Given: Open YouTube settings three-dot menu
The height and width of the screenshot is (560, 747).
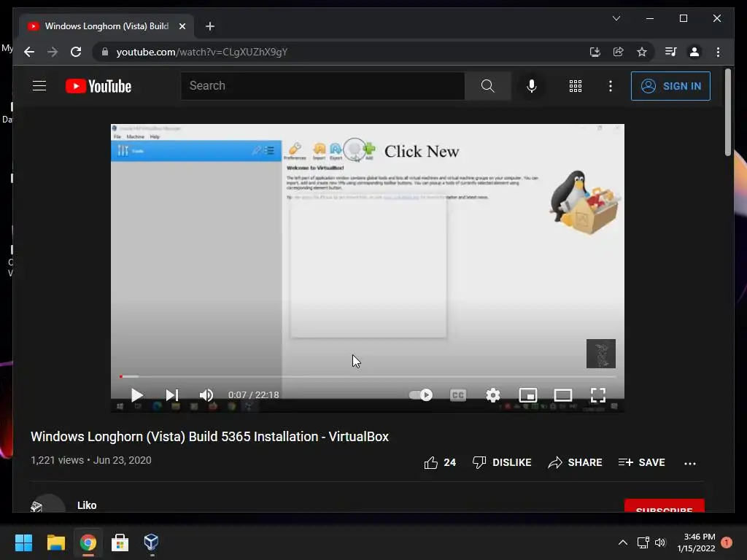Looking at the screenshot, I should 611,86.
